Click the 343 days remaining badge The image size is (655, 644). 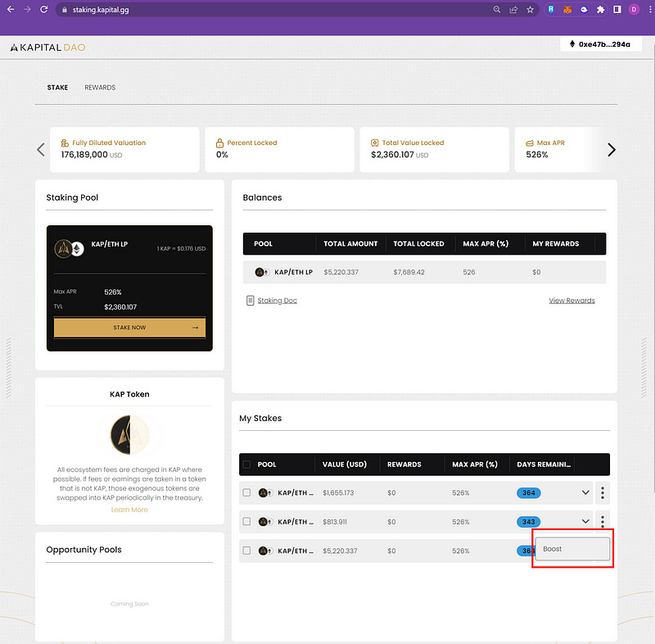point(528,522)
